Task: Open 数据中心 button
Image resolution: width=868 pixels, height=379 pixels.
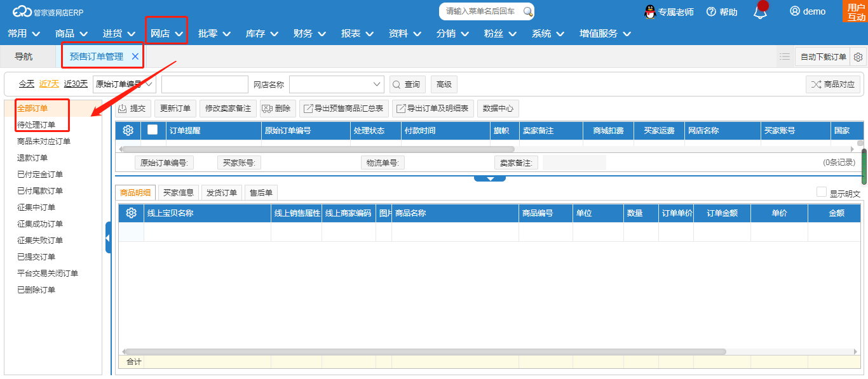Action: point(498,109)
